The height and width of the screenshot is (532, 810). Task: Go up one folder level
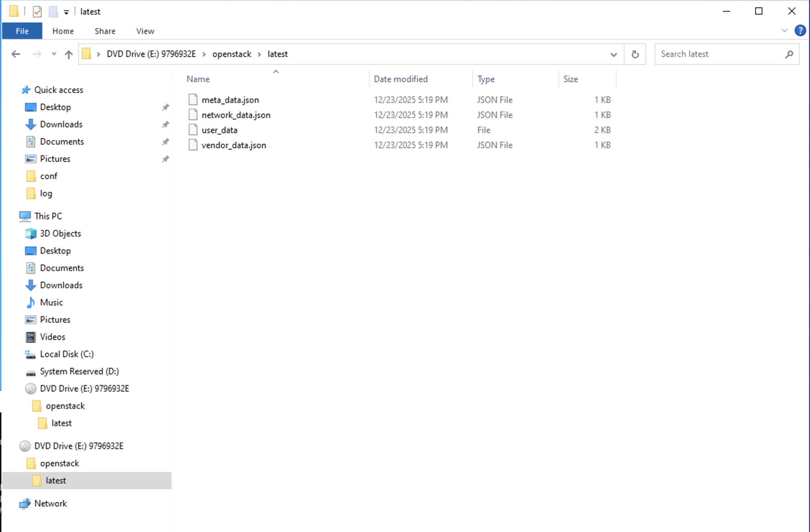tap(68, 54)
